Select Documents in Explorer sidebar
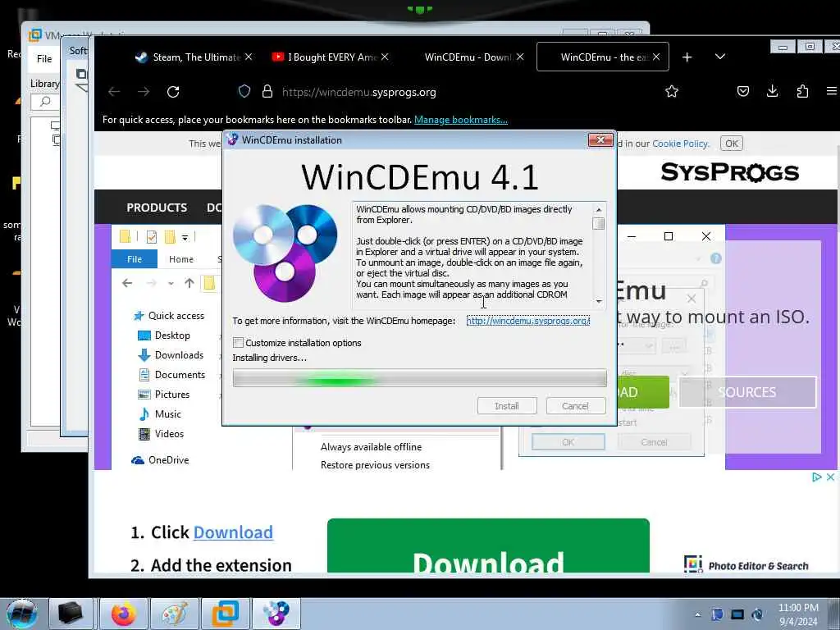Viewport: 840px width, 630px height. (172, 374)
